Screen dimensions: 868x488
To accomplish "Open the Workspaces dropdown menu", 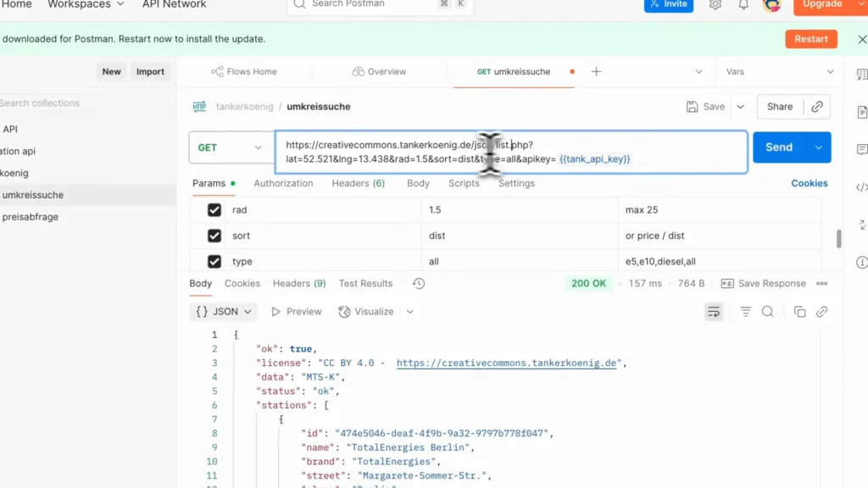I will [x=86, y=4].
